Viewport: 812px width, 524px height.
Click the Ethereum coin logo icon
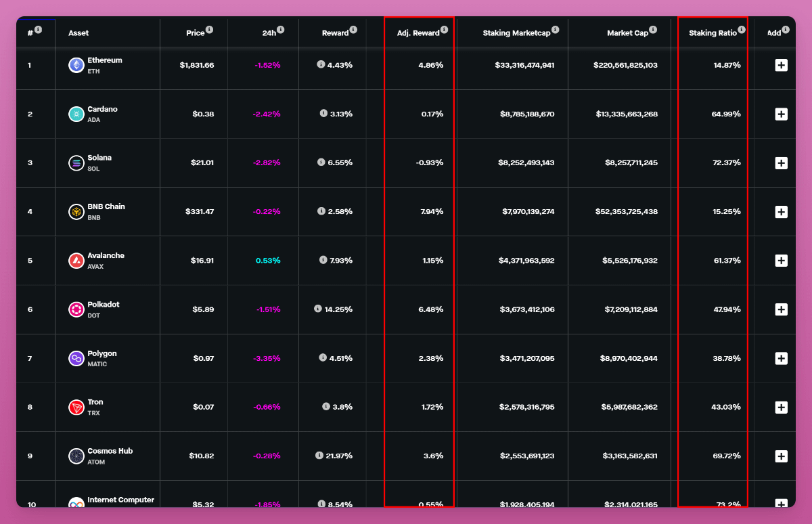(76, 65)
